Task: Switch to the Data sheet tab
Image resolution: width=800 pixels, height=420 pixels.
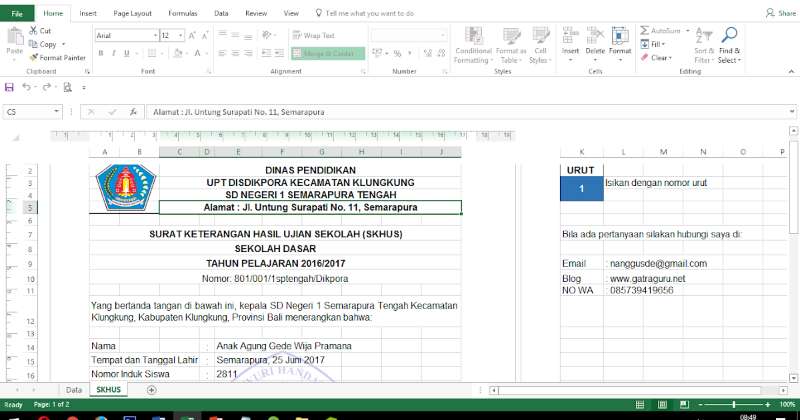Action: (73, 389)
